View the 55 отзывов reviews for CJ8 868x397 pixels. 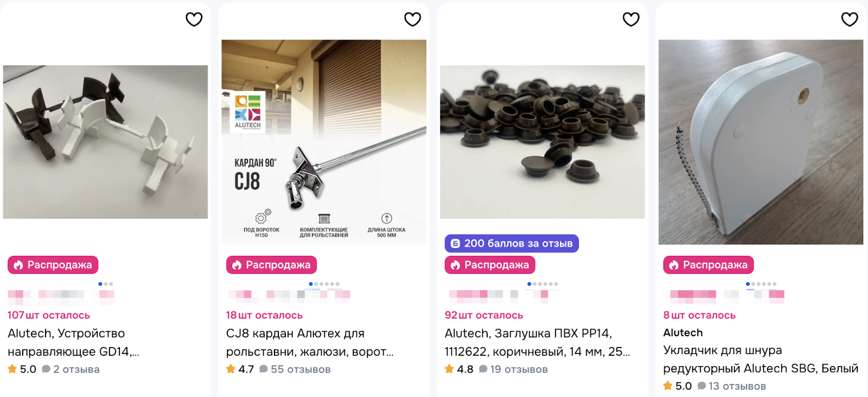295,369
